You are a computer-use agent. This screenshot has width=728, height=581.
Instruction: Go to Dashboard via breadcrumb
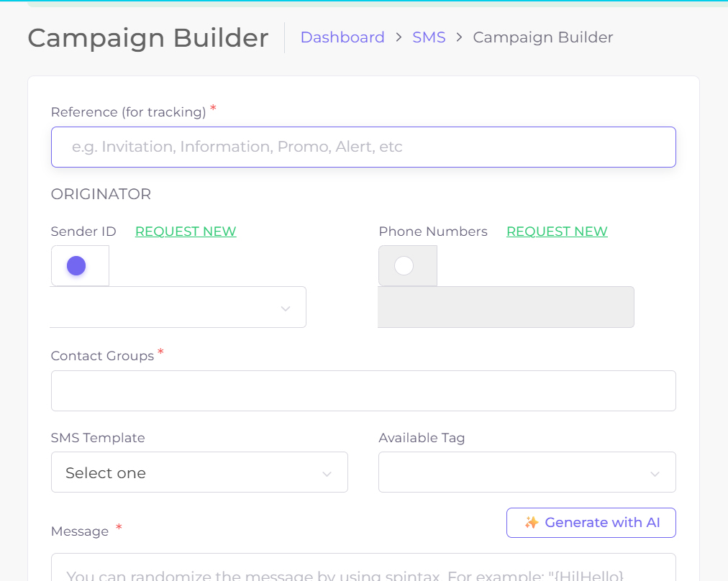click(342, 37)
